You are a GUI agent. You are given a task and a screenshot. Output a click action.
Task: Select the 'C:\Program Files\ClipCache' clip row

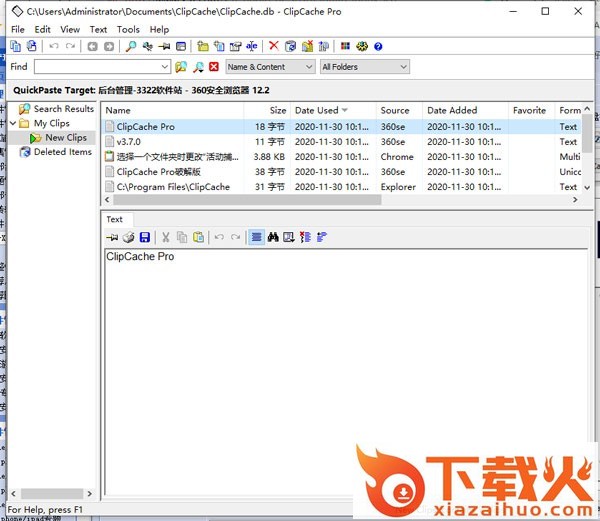coord(342,187)
